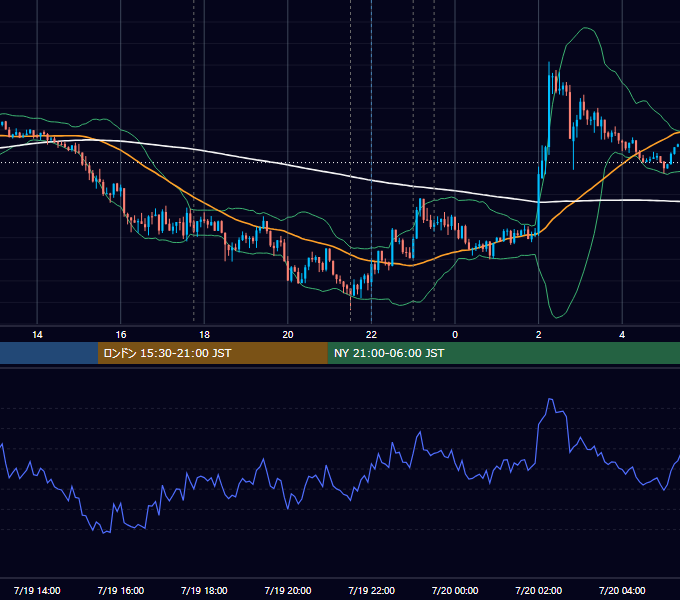Click the 2 hour label on price chart axis
The width and height of the screenshot is (680, 600).
tap(539, 335)
